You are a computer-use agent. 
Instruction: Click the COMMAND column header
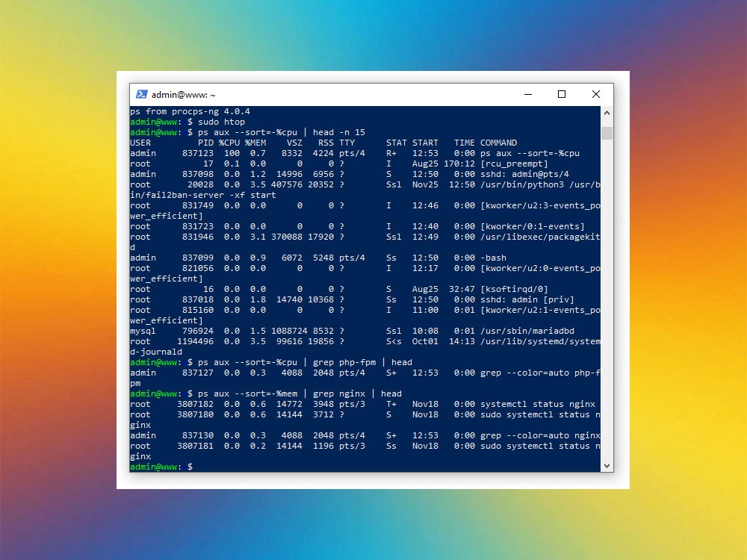(x=498, y=143)
